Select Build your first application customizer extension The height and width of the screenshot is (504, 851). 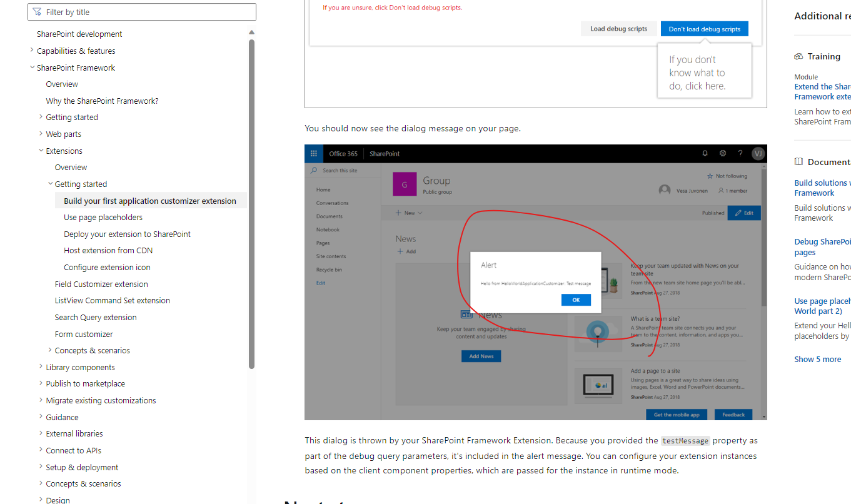[x=150, y=201]
